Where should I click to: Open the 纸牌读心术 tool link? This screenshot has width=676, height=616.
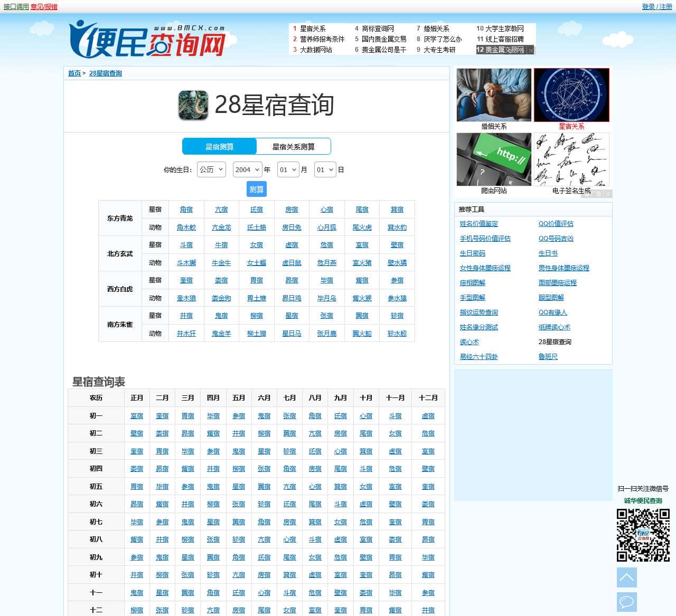tap(555, 327)
